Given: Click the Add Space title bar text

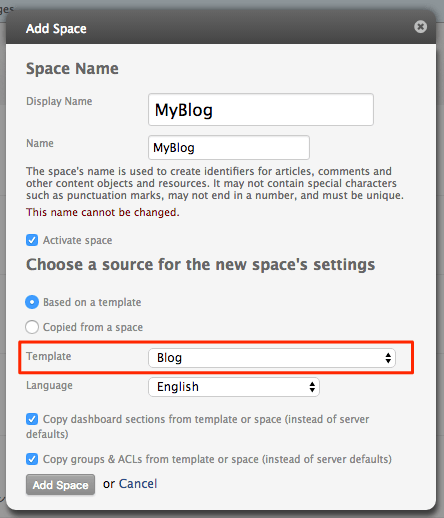Looking at the screenshot, I should click(x=56, y=29).
